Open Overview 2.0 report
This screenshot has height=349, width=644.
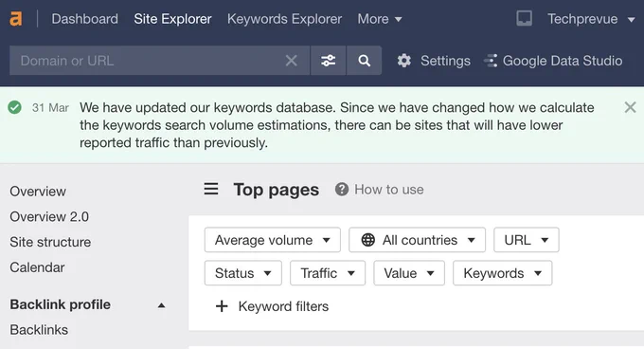point(49,216)
